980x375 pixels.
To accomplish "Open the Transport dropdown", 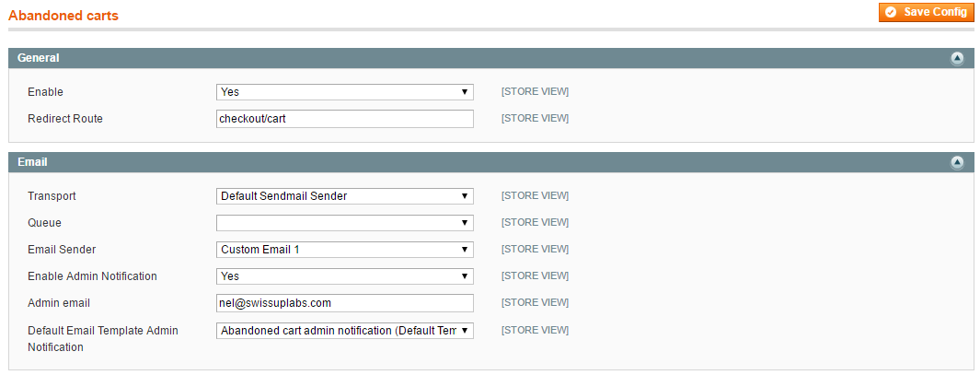I will [344, 196].
